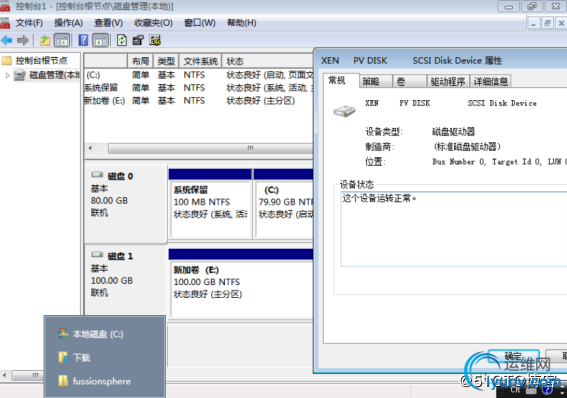
Task: Switch to the 卷 tab
Action: coord(410,82)
